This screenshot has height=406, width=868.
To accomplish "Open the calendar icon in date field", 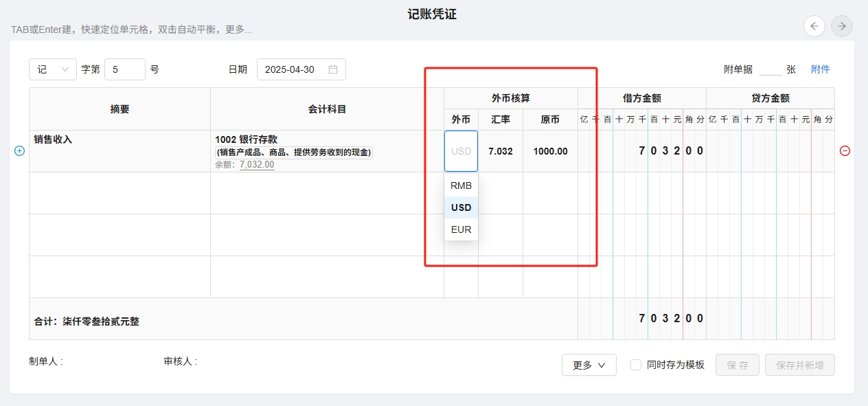I will (333, 69).
